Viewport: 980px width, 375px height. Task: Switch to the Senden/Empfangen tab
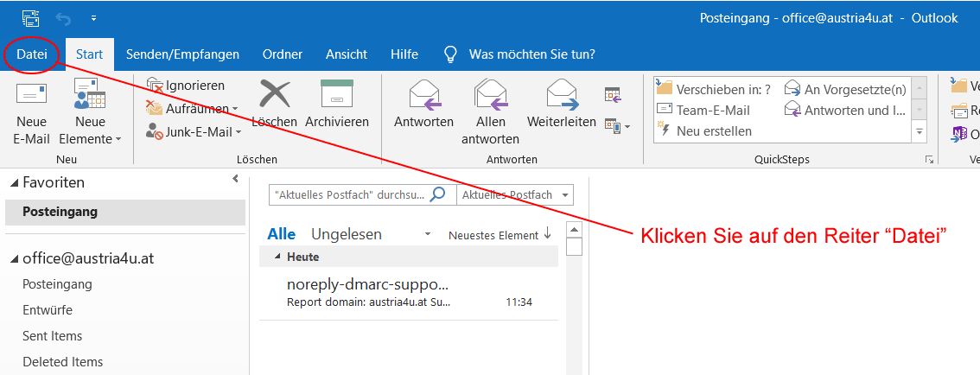click(x=182, y=54)
